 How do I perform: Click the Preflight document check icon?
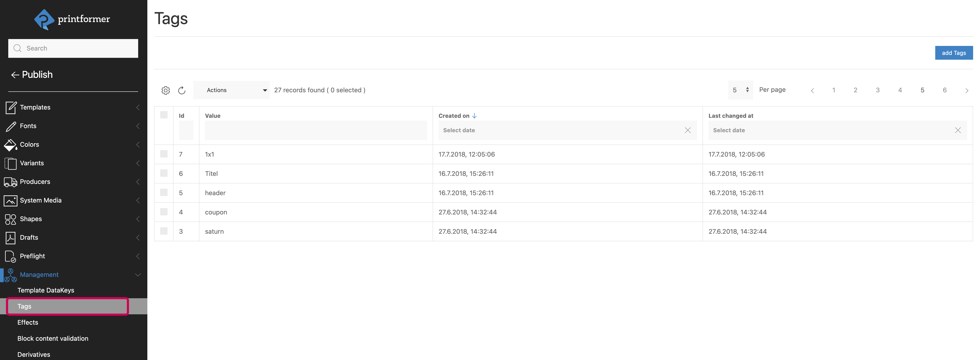(x=10, y=256)
